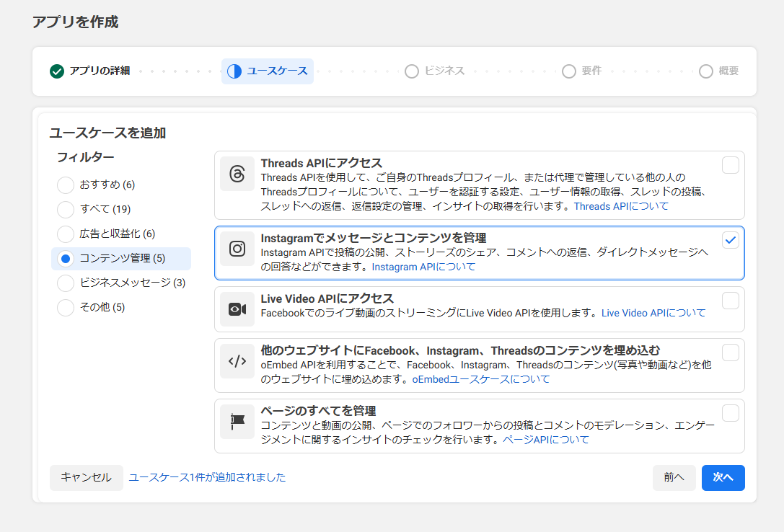Click the green checkmark for アプリの詳細
Viewport: 784px width, 532px height.
57,71
